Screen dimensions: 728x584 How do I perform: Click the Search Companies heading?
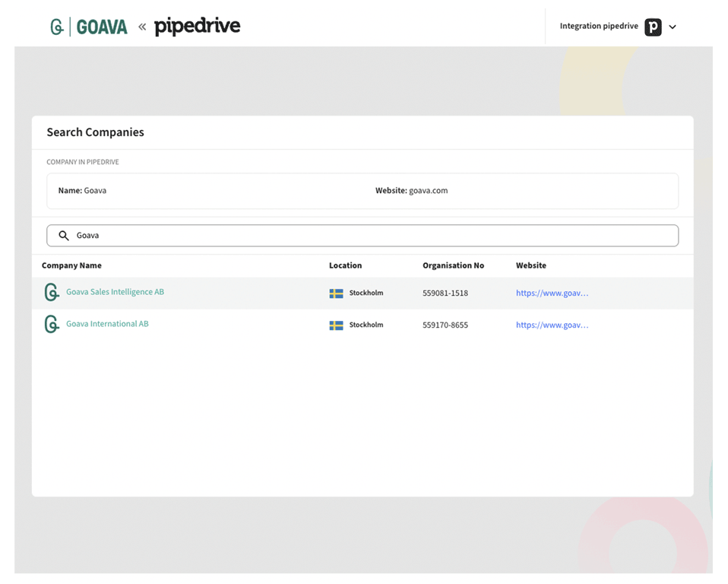[95, 132]
